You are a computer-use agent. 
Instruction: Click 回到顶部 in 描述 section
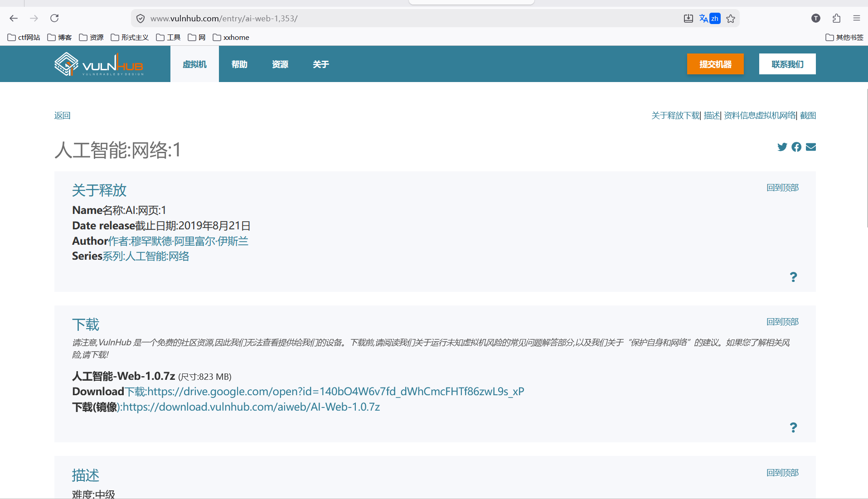[x=782, y=473]
